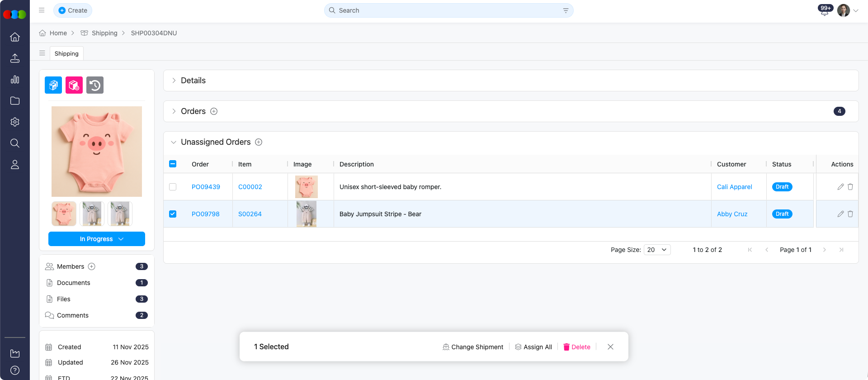Open the Cali Apparel customer link
Screen dimensions: 868x380
[x=734, y=187]
